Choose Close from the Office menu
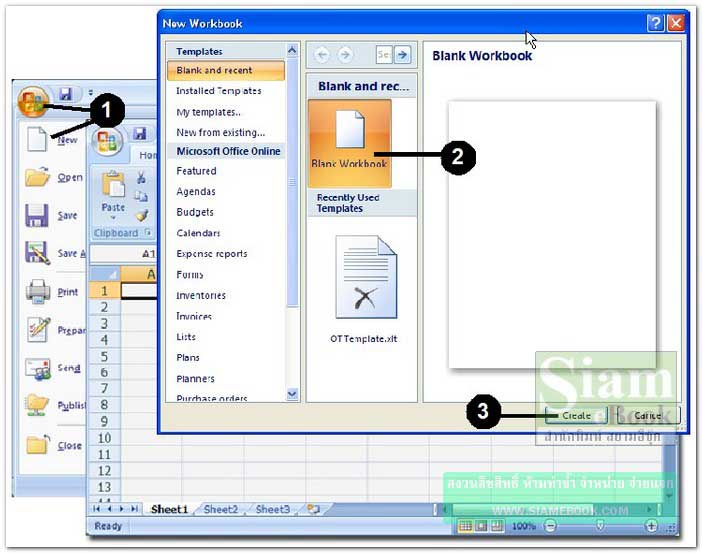 pos(54,445)
